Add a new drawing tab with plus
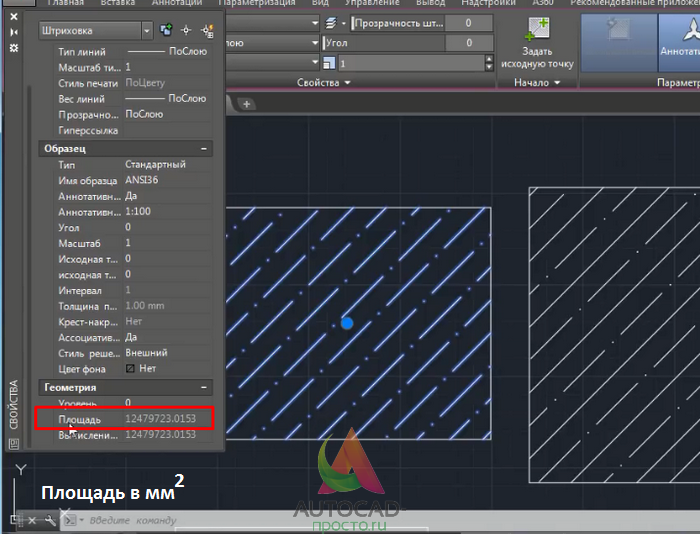700x534 pixels. point(246,104)
